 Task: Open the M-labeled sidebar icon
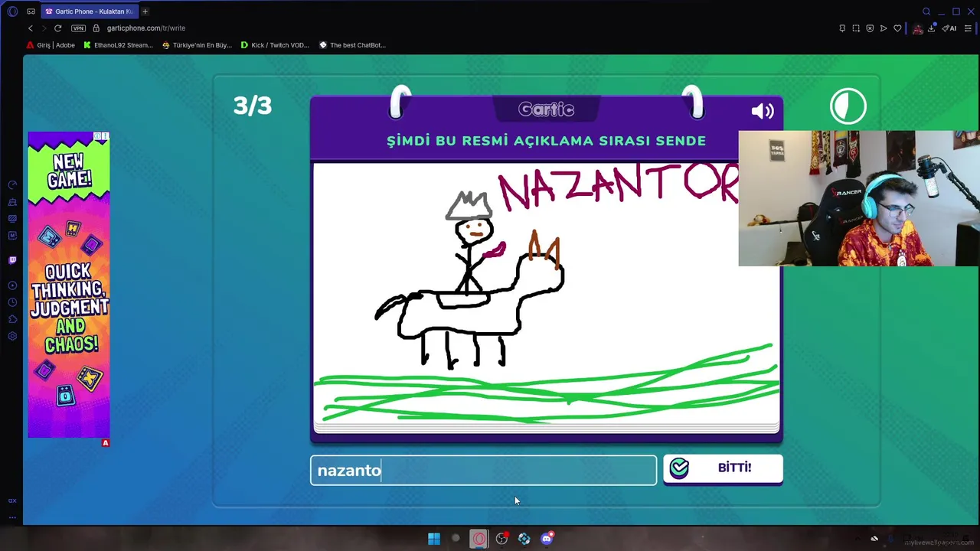pos(12,236)
